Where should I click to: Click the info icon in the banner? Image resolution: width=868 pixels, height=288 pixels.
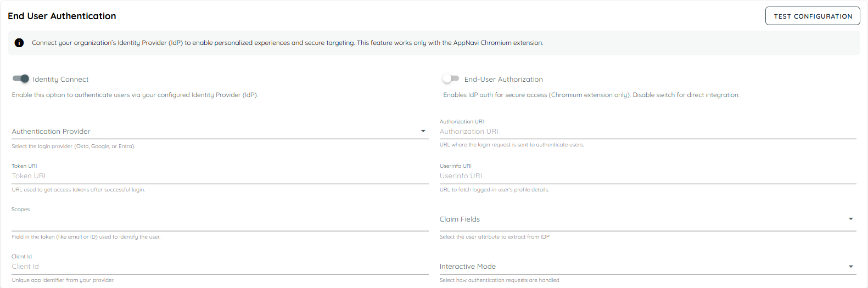19,43
